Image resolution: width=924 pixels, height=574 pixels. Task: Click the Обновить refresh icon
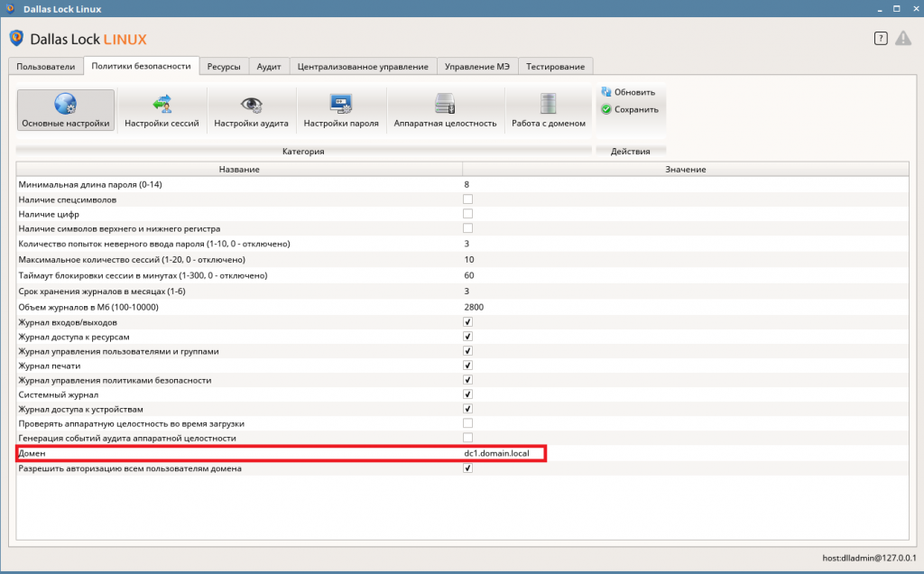pos(605,92)
